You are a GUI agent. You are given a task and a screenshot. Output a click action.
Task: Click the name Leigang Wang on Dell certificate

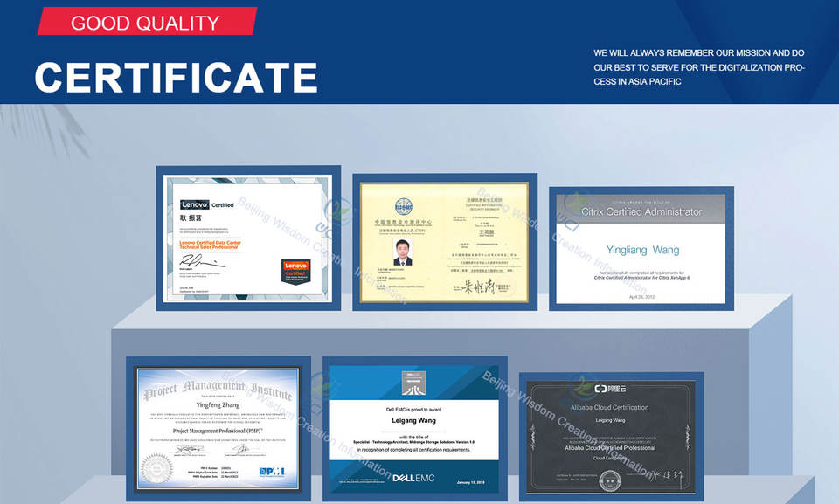[x=413, y=420]
